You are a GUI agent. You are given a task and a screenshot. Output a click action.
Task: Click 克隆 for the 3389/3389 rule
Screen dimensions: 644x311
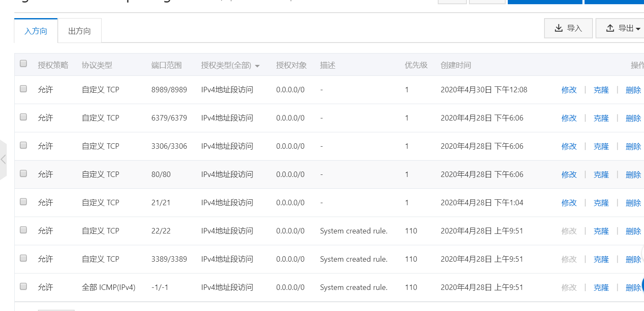601,259
